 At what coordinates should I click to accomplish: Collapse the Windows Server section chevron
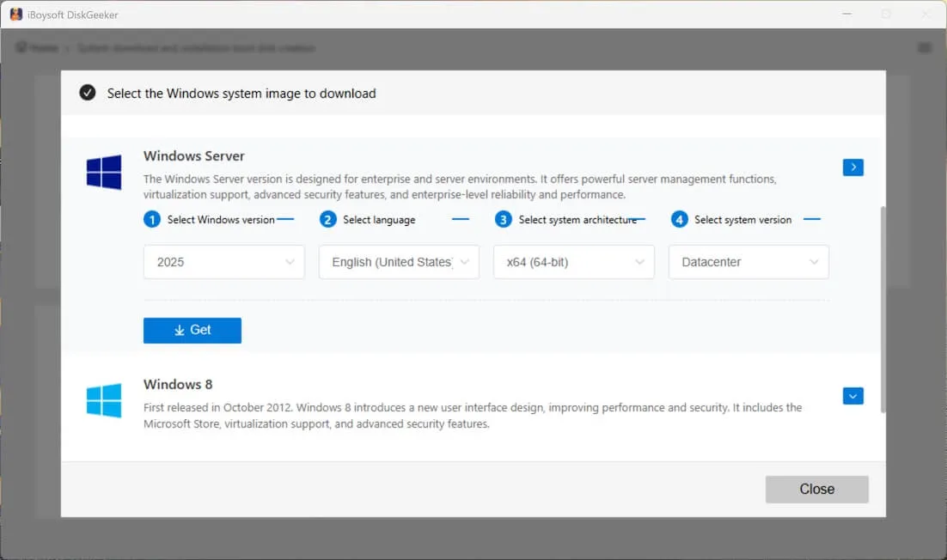pos(852,167)
